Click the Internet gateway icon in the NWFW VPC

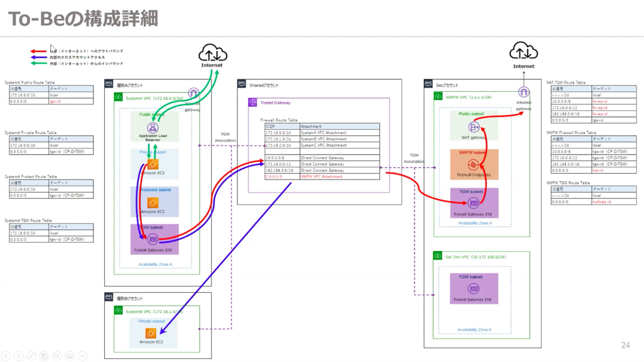click(x=523, y=92)
